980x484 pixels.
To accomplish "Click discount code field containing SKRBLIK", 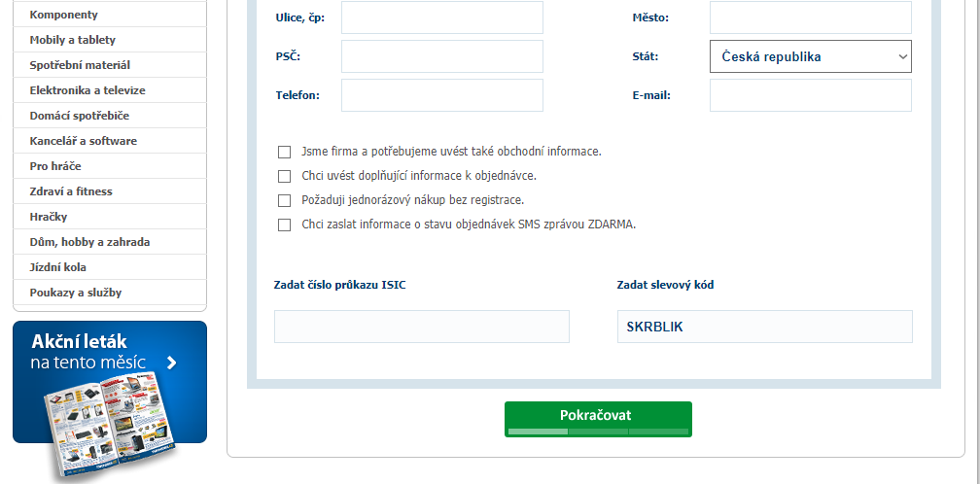I will (765, 327).
